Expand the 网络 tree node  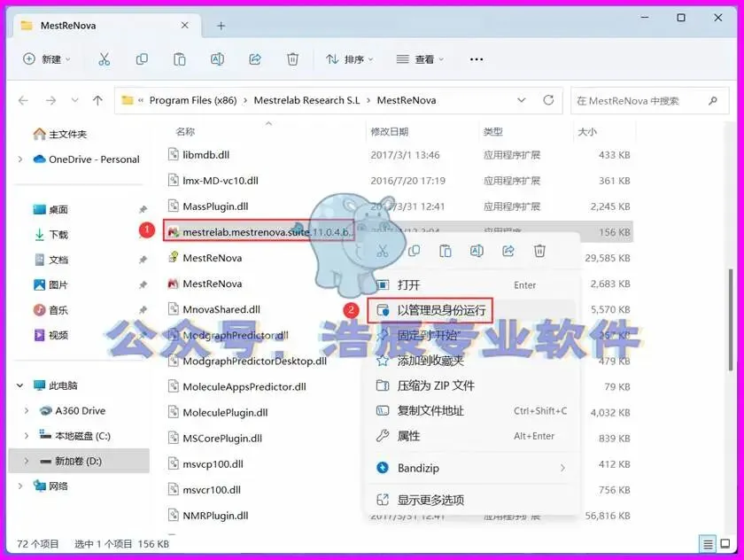pos(19,486)
